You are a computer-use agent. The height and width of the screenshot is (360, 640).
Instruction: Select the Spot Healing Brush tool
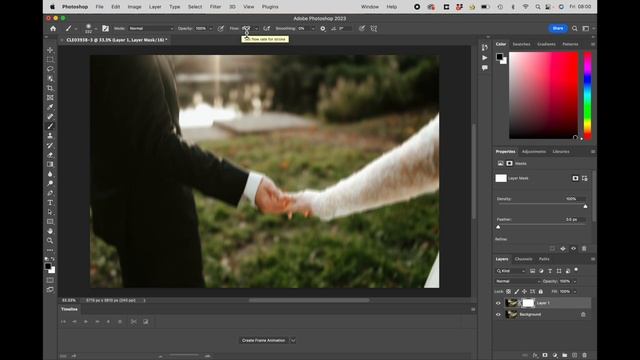[x=50, y=117]
